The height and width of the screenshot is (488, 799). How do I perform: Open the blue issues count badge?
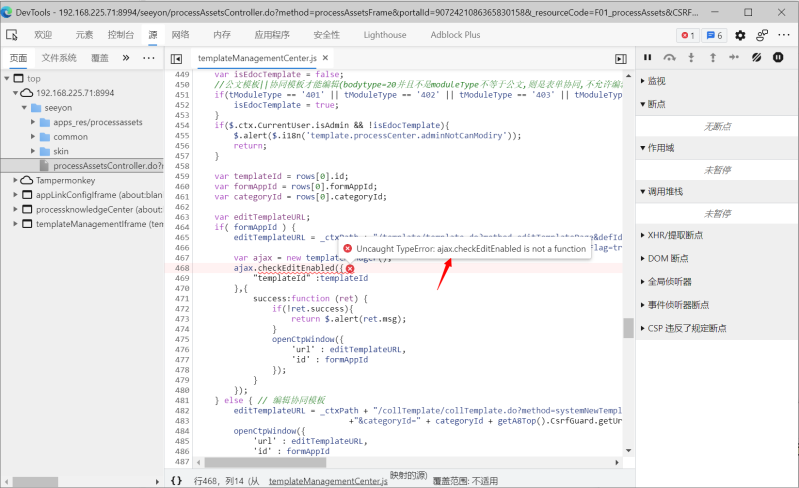(715, 35)
